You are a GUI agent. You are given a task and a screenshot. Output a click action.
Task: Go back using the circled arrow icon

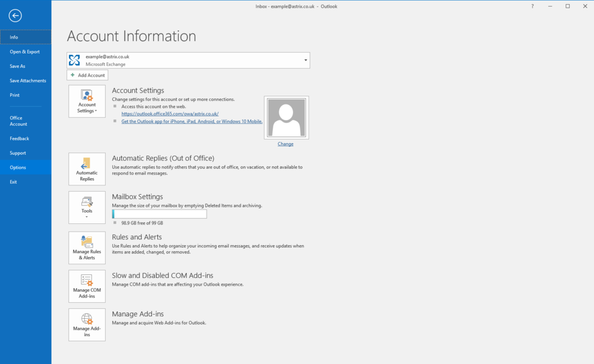[15, 15]
